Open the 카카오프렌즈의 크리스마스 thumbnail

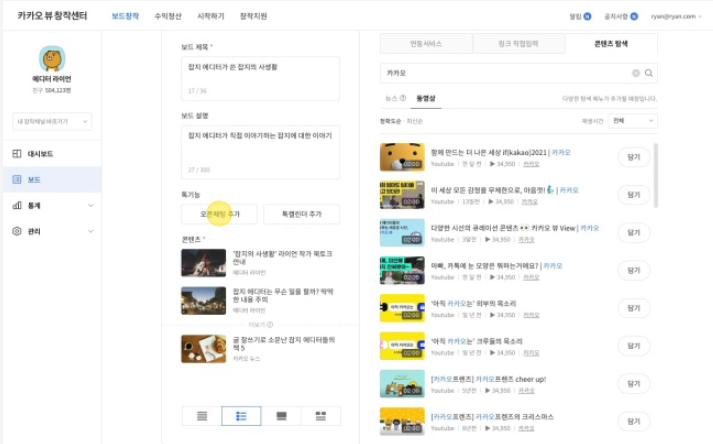tap(402, 421)
